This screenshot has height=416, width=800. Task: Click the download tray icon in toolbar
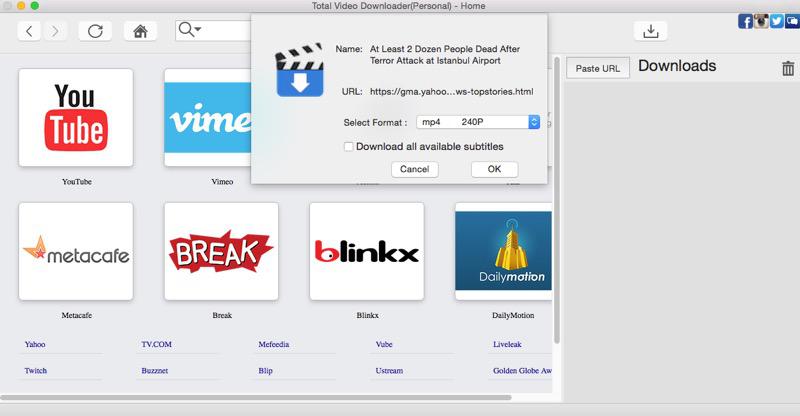pos(651,31)
